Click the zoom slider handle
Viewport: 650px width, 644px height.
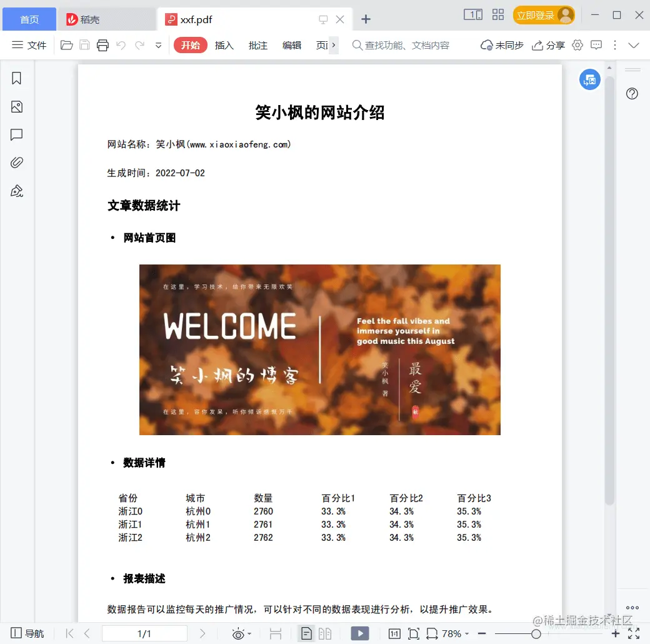[536, 633]
